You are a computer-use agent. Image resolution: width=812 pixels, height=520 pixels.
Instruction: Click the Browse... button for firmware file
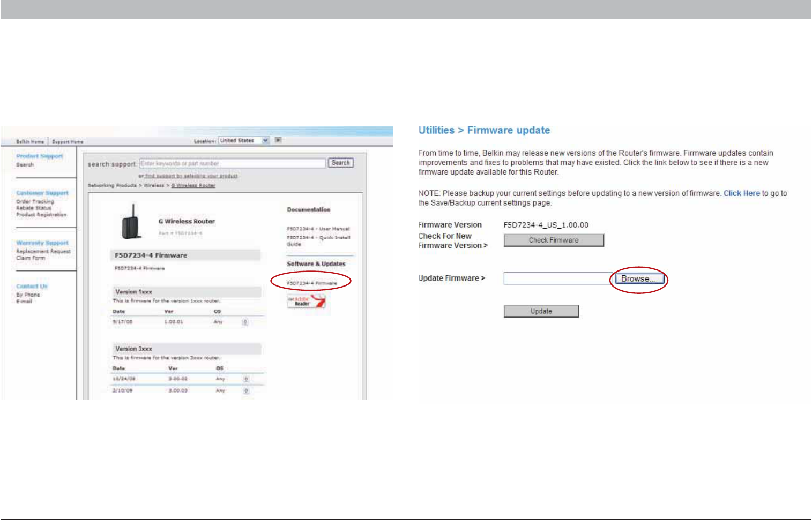click(639, 279)
